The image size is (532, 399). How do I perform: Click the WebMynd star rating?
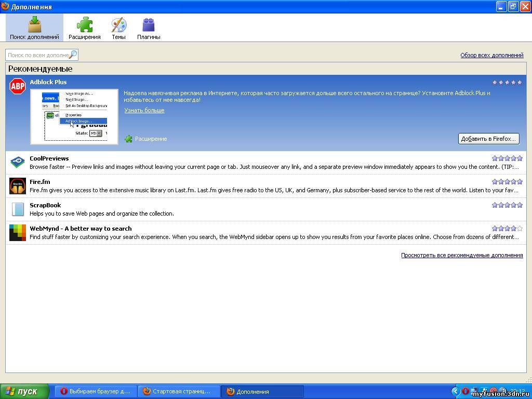[507, 229]
